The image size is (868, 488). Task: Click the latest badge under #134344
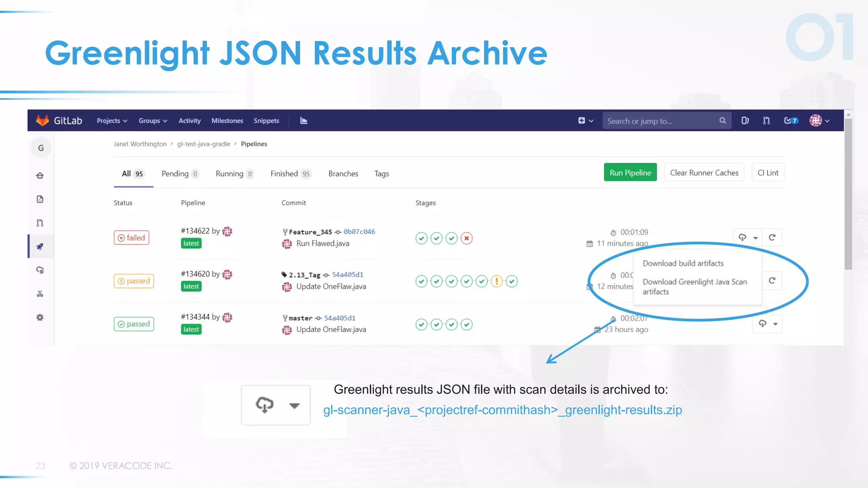[191, 330]
